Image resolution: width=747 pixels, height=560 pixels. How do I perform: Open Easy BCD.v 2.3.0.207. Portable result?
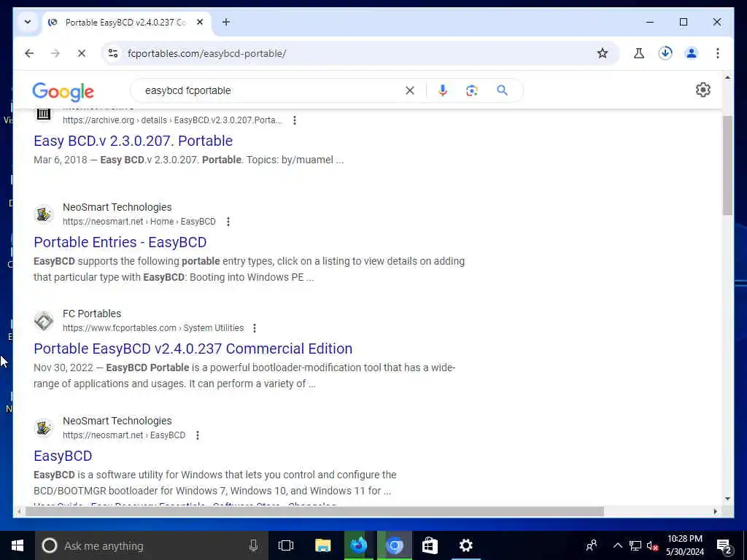pos(133,141)
